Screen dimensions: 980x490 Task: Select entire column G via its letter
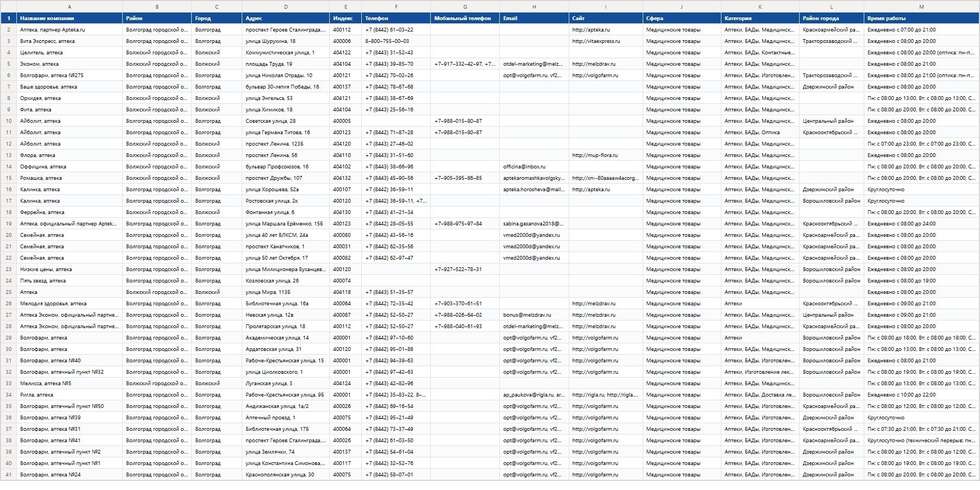tap(465, 7)
